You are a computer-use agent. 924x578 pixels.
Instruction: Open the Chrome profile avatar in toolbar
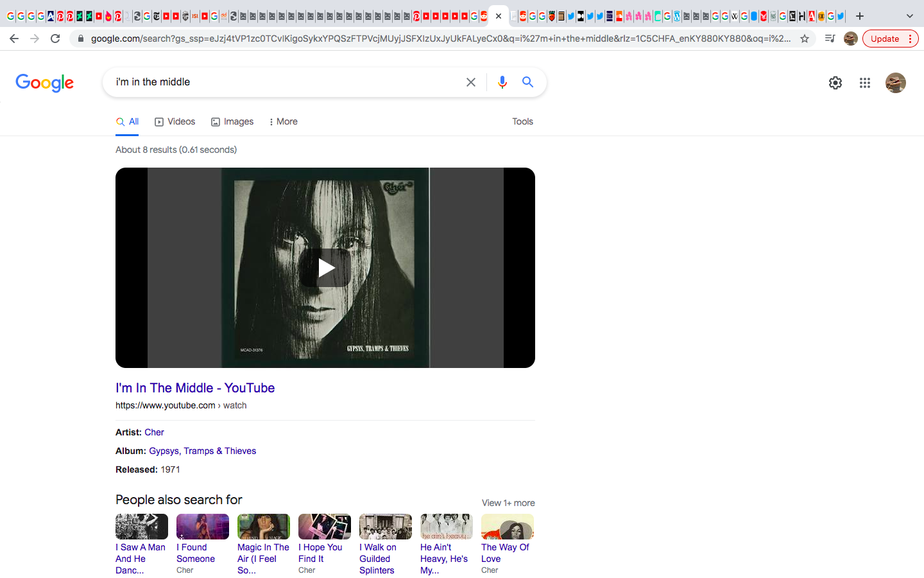[x=851, y=39]
